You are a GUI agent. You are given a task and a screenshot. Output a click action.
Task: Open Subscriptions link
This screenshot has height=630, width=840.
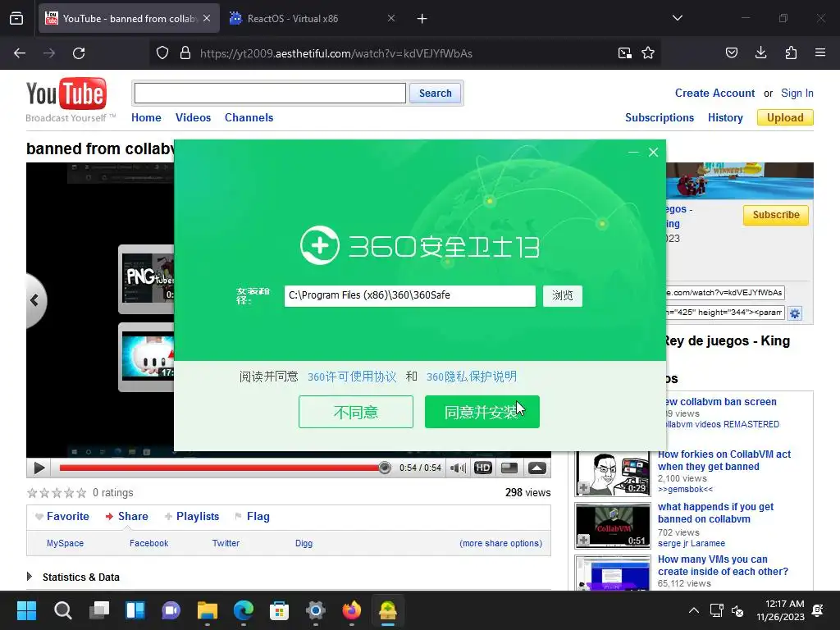[x=660, y=118]
